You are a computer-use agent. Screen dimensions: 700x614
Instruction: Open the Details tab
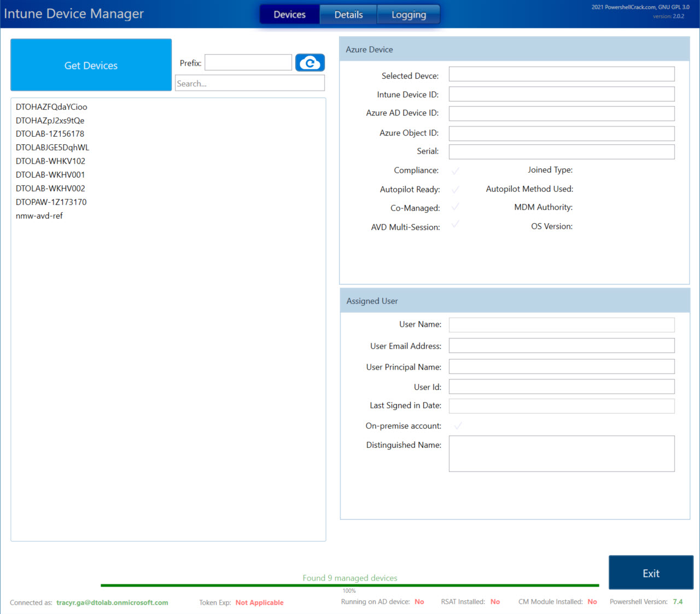[x=348, y=14]
